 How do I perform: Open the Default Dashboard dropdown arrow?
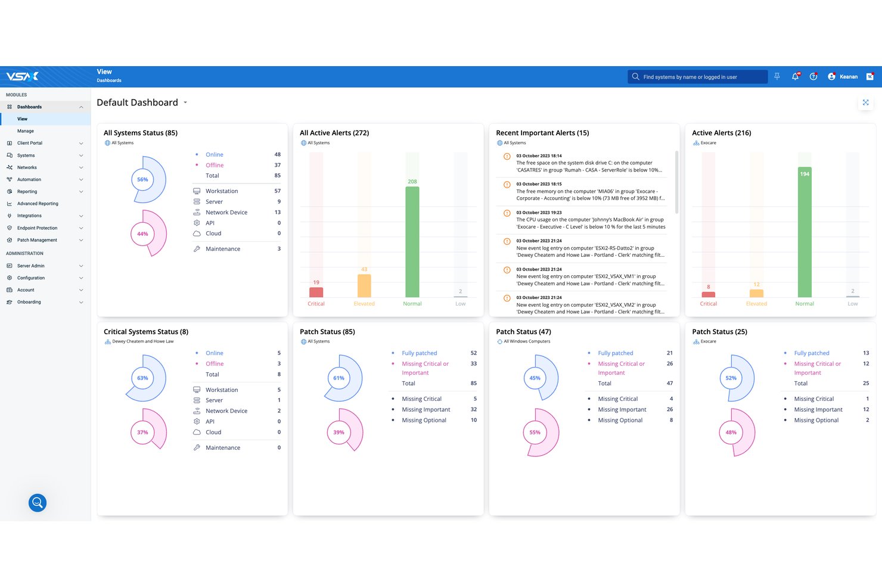point(185,102)
